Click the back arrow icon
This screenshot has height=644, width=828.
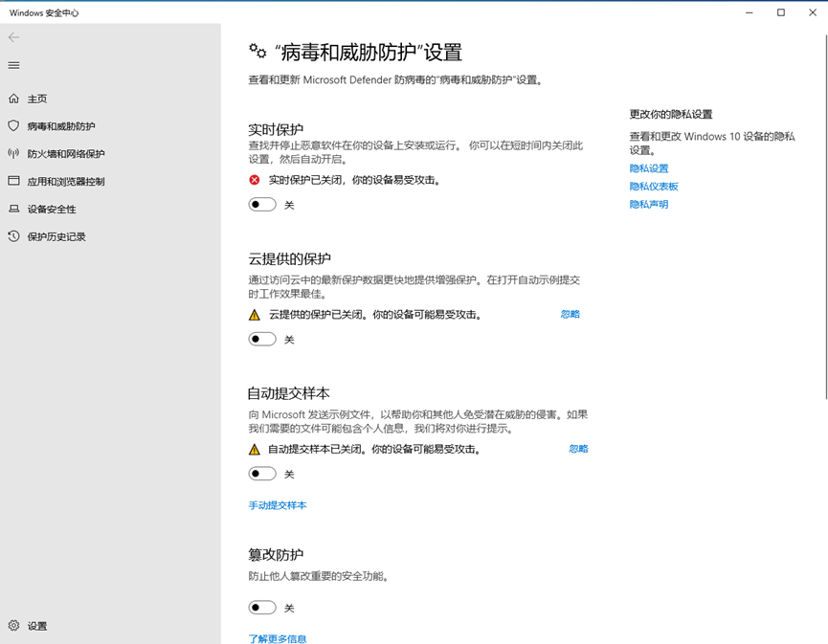(x=13, y=37)
